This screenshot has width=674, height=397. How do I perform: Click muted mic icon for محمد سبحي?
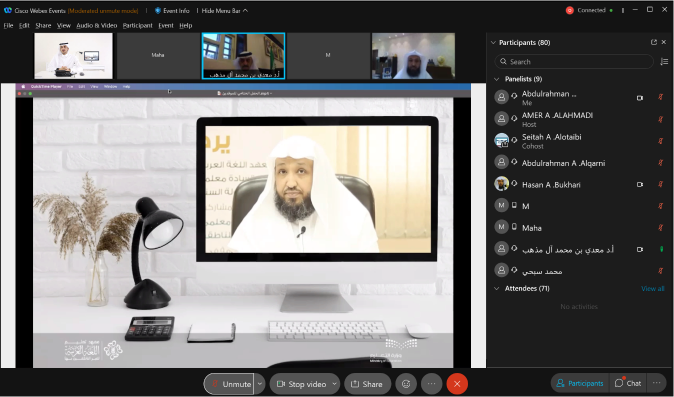[661, 271]
